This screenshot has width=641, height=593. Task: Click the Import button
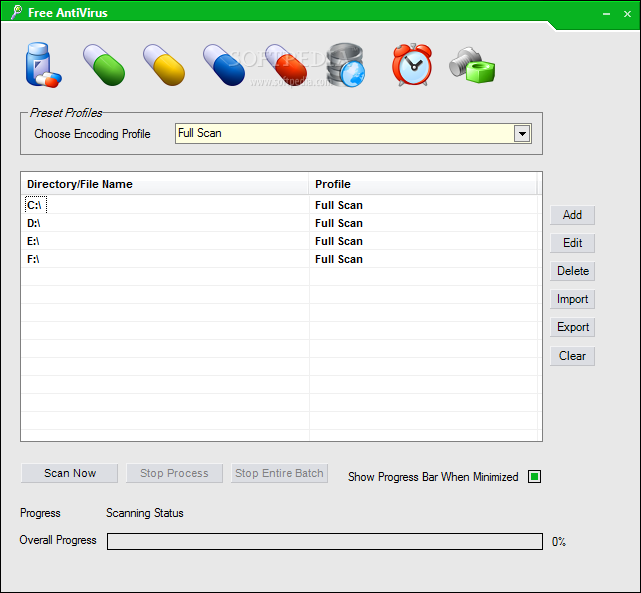pos(572,299)
